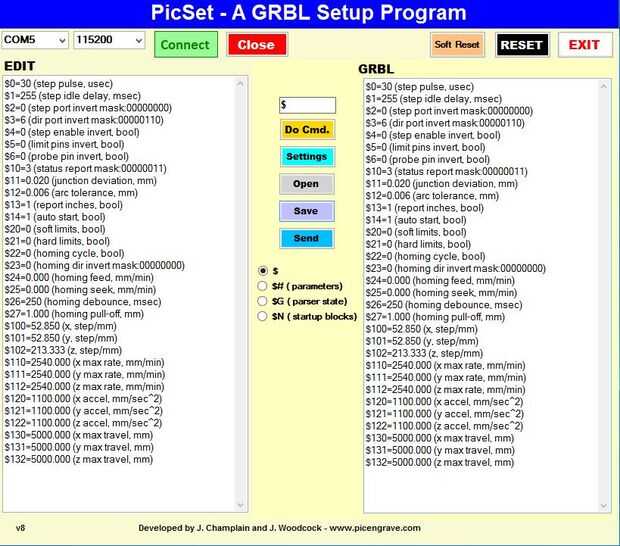The width and height of the screenshot is (620, 546).
Task: Click "$2=0 (step port invert mask:00000000)" in EDIT panel
Action: coord(88,108)
